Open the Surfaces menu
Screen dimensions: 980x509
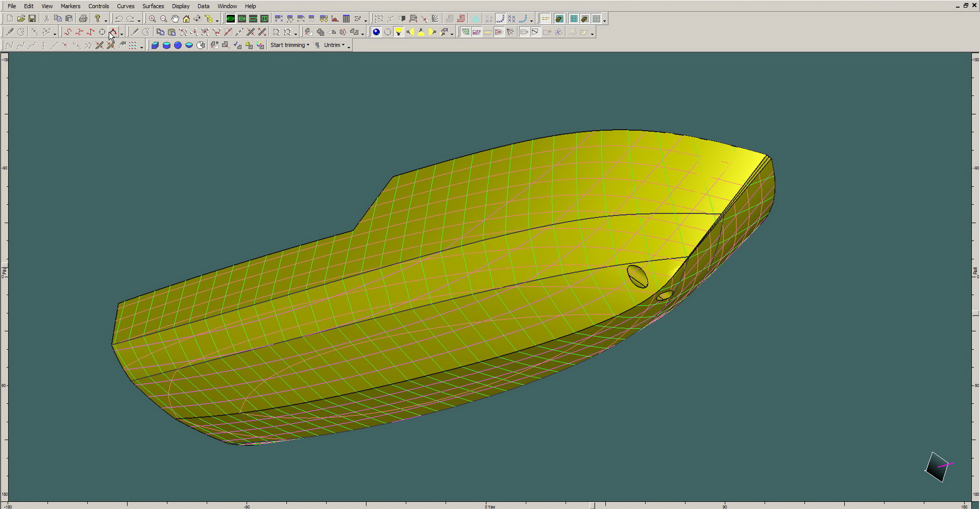pyautogui.click(x=153, y=6)
